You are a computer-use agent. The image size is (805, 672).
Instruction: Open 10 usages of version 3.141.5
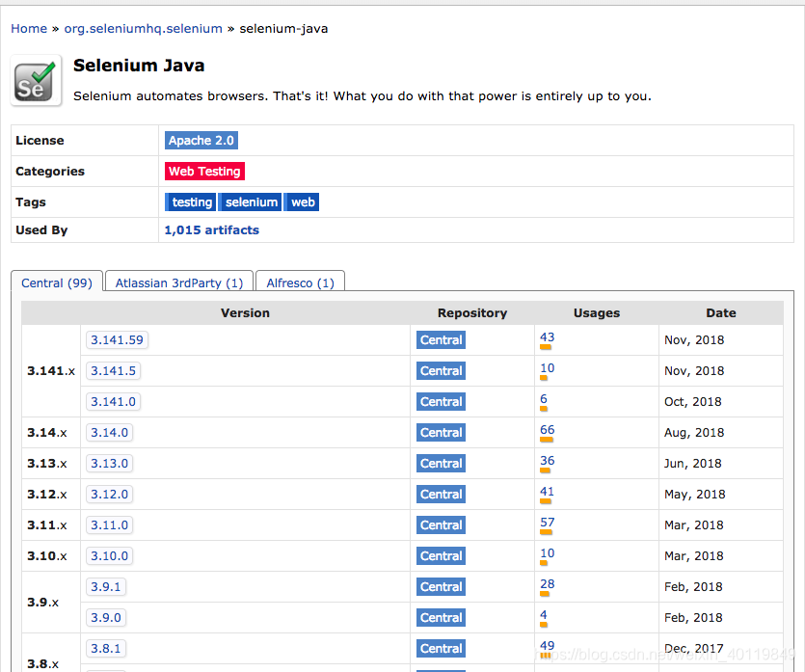click(x=548, y=368)
